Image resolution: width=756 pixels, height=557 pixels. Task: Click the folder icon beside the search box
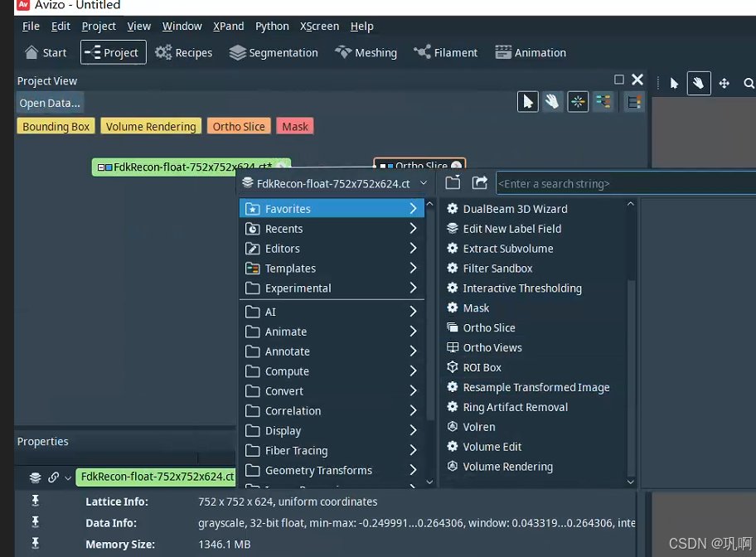tap(453, 183)
